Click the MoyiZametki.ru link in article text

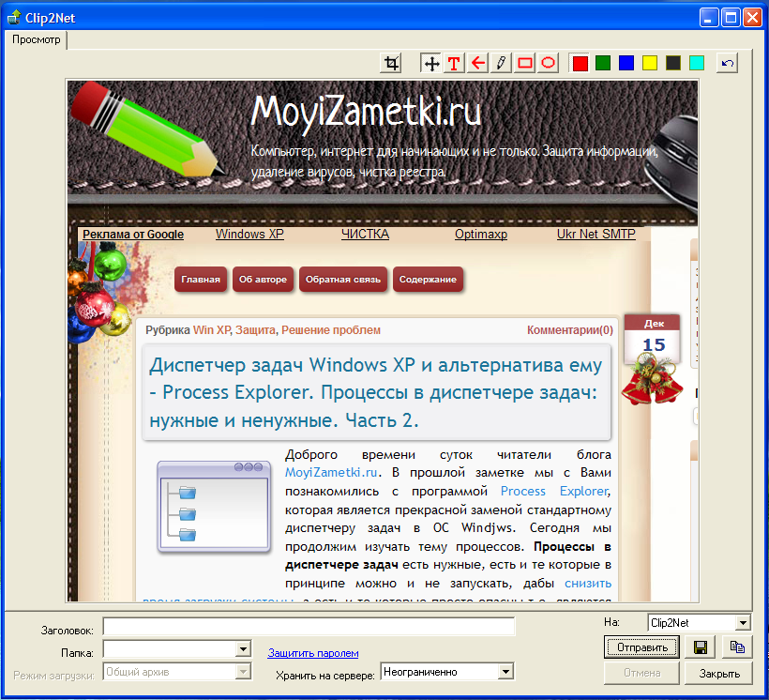pos(331,473)
